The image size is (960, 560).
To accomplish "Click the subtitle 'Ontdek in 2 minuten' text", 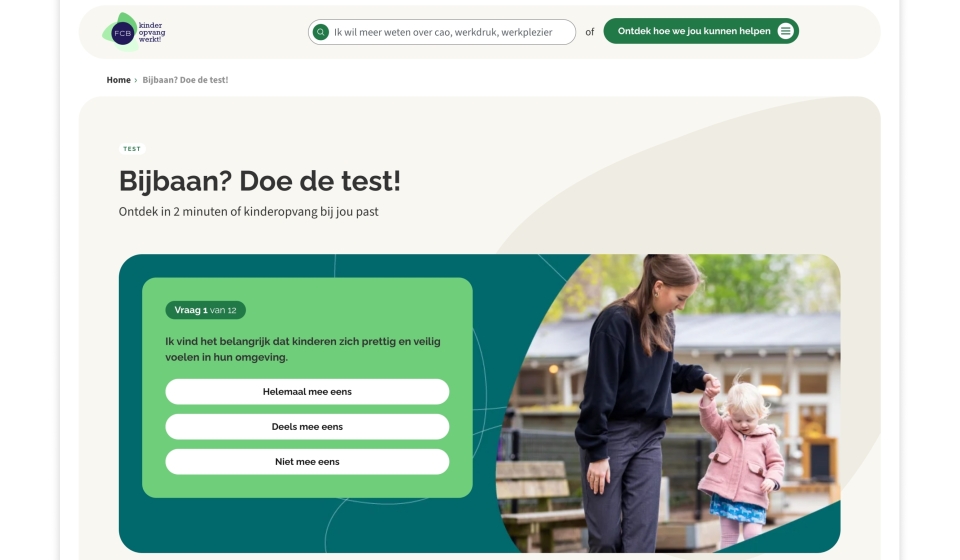I will click(x=248, y=212).
